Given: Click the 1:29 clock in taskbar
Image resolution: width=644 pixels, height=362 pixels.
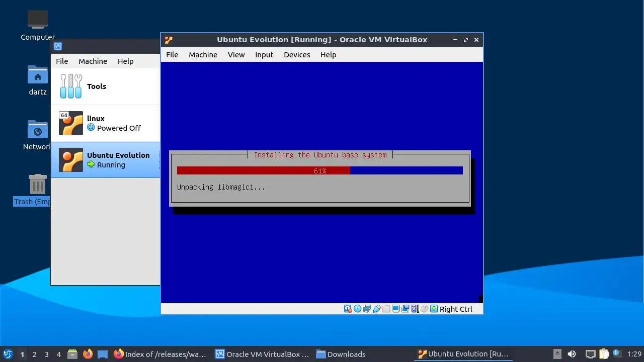Looking at the screenshot, I should 634,354.
